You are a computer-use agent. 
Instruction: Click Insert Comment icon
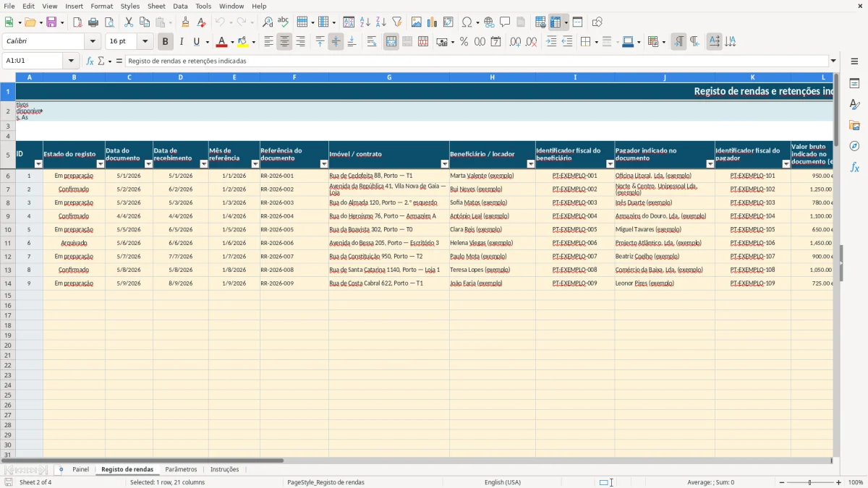point(505,22)
